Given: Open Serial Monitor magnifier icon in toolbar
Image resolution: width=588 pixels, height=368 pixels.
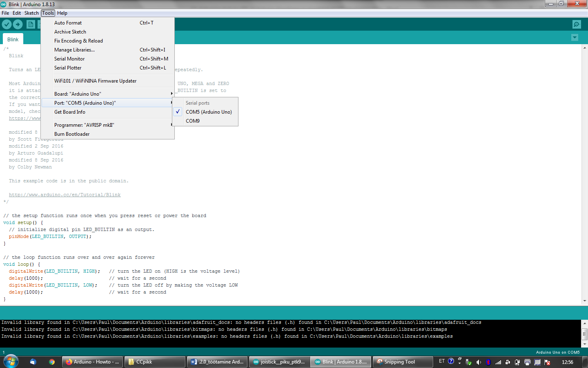Looking at the screenshot, I should 576,25.
